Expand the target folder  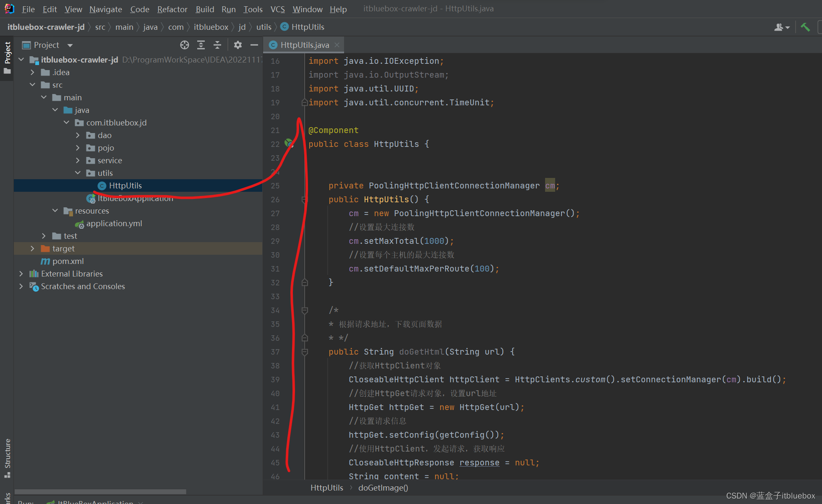point(32,248)
